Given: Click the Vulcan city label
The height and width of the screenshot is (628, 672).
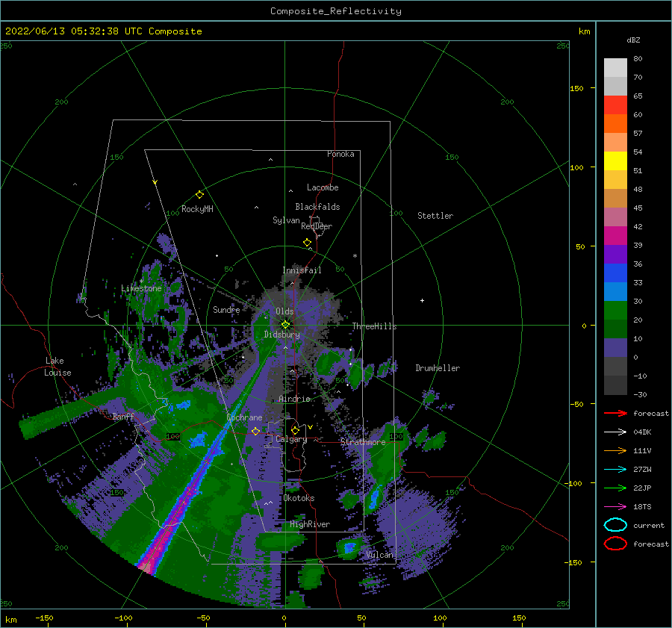Looking at the screenshot, I should pyautogui.click(x=379, y=555).
